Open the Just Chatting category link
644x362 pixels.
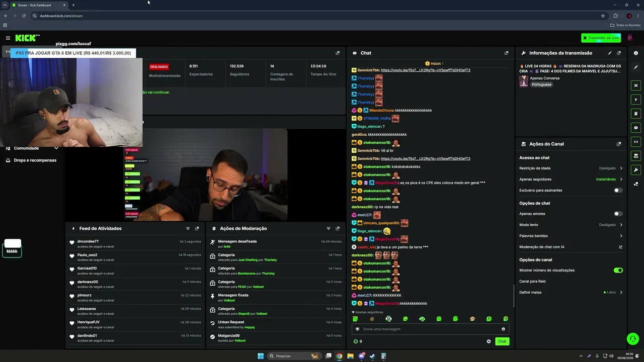coord(248,260)
